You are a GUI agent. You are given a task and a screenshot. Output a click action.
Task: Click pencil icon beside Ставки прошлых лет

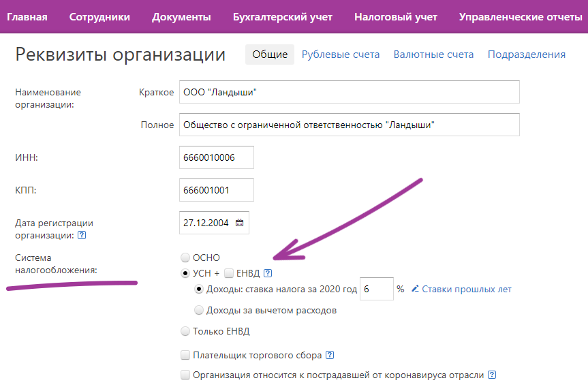pos(415,289)
